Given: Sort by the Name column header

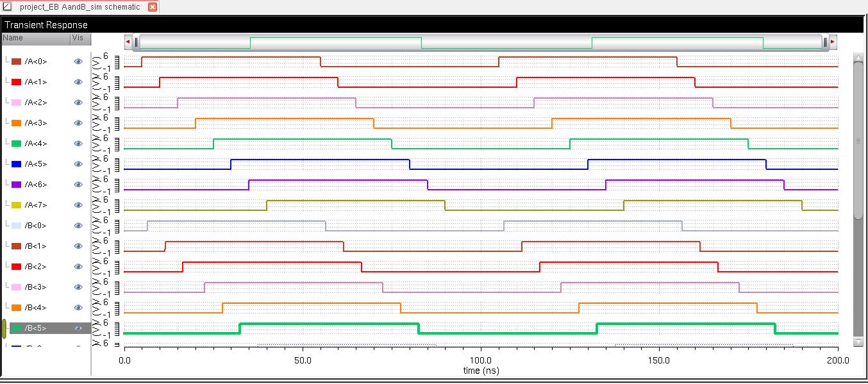Looking at the screenshot, I should click(35, 38).
